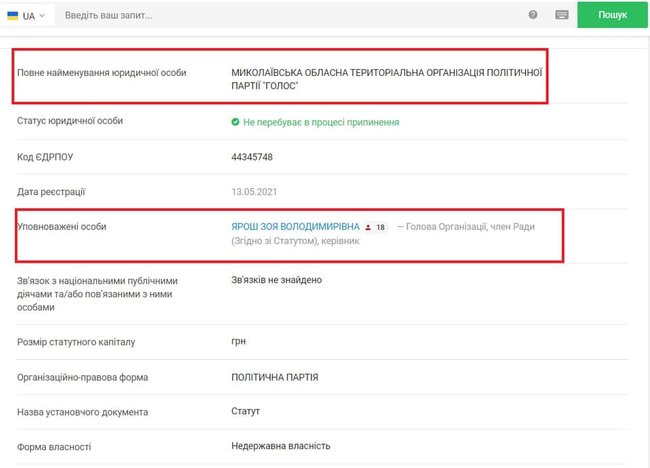Click the person badge with number 18
650x468 pixels.
pos(376,227)
